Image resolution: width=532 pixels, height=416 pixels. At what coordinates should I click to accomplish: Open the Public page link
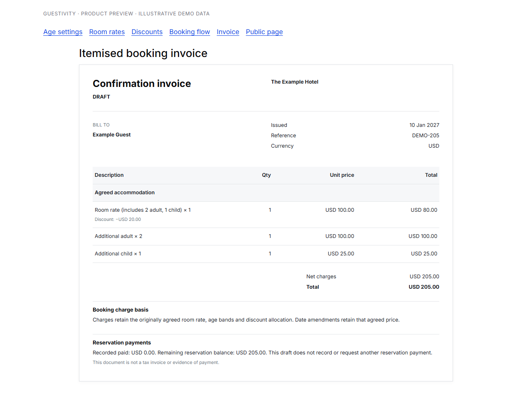(264, 32)
